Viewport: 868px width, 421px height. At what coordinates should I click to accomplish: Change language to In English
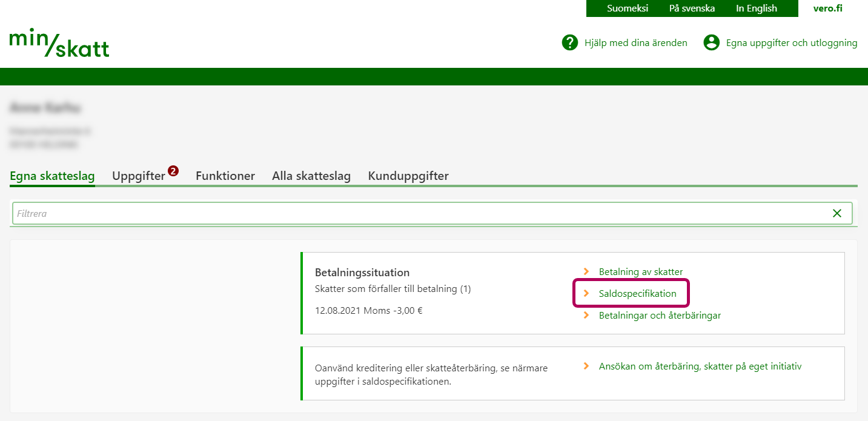pos(757,8)
